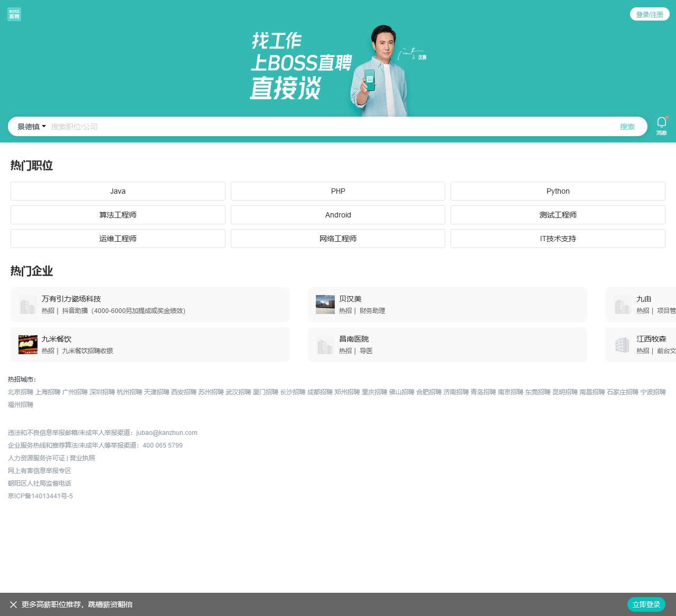This screenshot has height=616, width=676.
Task: Open the 北京招聘 city link
Action: [20, 392]
